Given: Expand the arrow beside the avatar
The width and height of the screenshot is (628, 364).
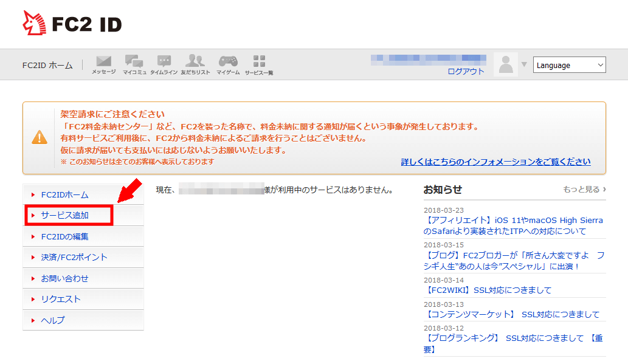Looking at the screenshot, I should [x=524, y=64].
